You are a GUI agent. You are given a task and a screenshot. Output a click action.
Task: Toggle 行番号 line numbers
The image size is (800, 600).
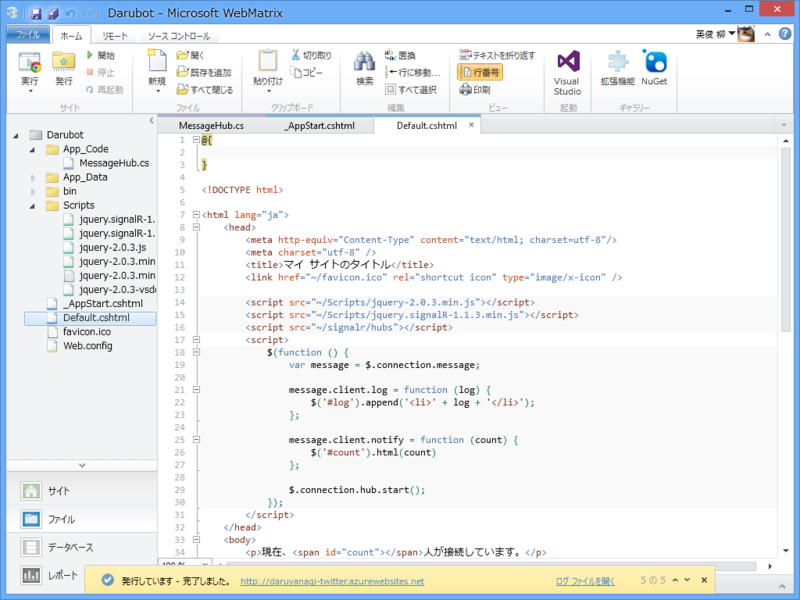click(x=480, y=72)
